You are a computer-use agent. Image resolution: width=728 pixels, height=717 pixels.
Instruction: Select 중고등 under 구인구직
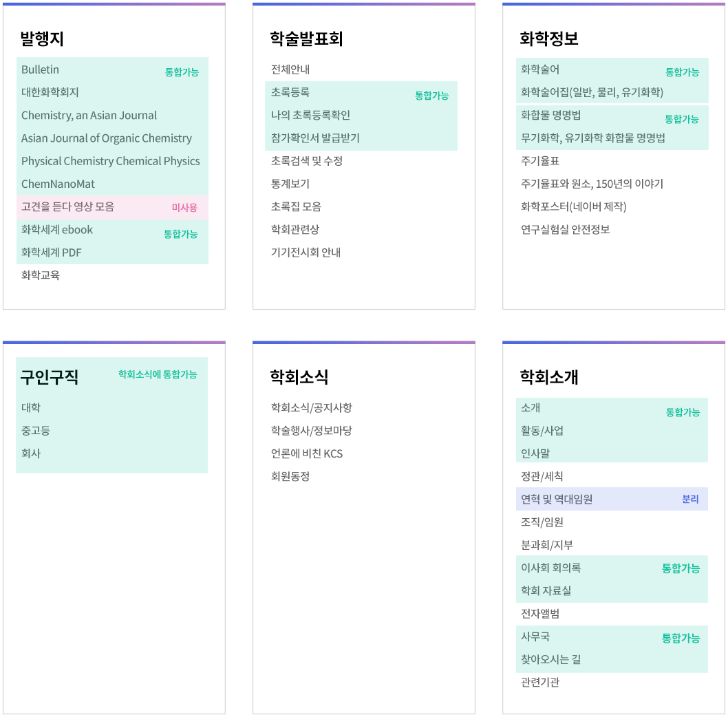tap(35, 431)
